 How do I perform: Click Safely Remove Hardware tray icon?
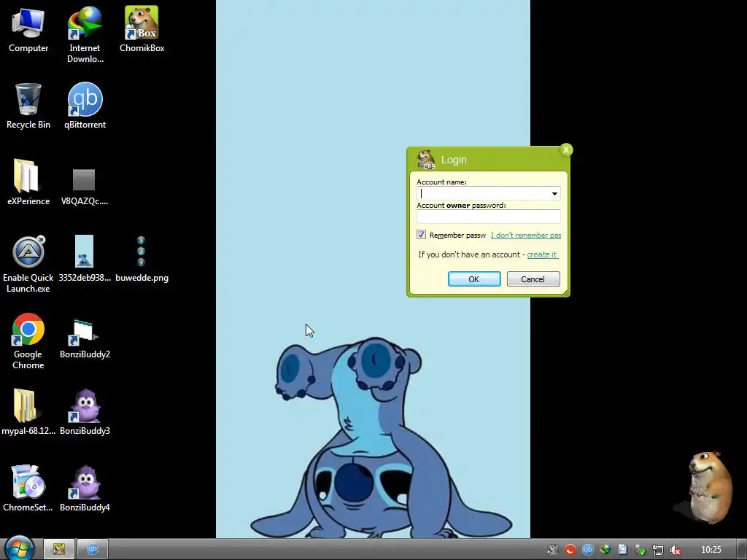click(x=640, y=550)
